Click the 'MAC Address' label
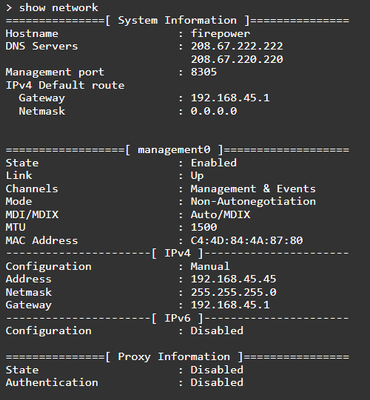Viewport: 370px width, 400px height. [42, 240]
